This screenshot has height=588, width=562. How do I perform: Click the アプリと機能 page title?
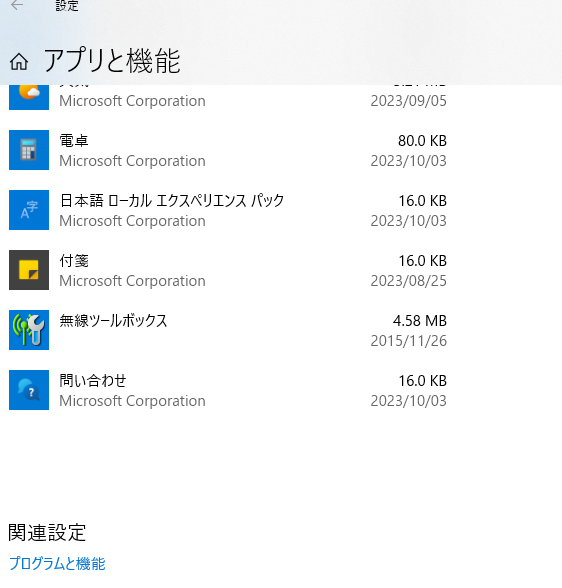point(112,61)
